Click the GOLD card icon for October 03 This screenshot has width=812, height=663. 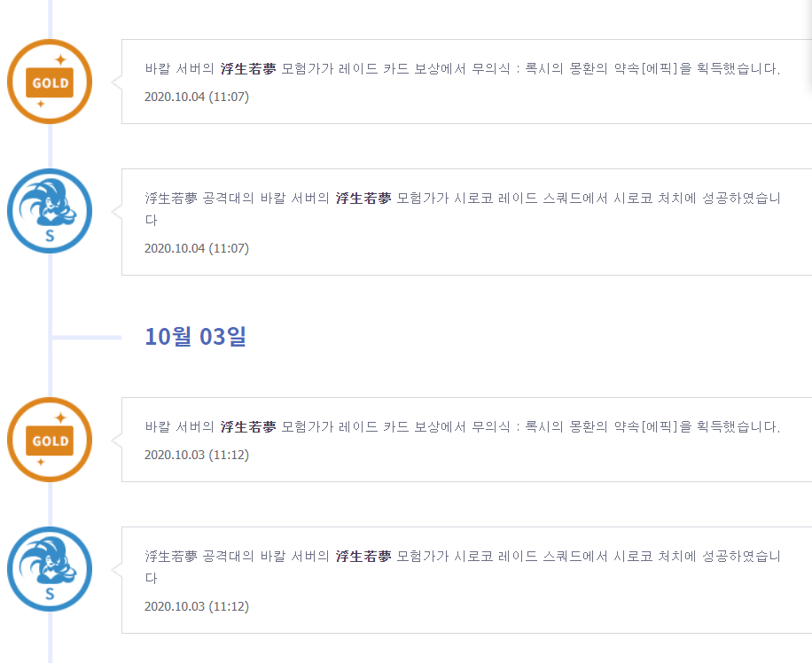tap(50, 440)
